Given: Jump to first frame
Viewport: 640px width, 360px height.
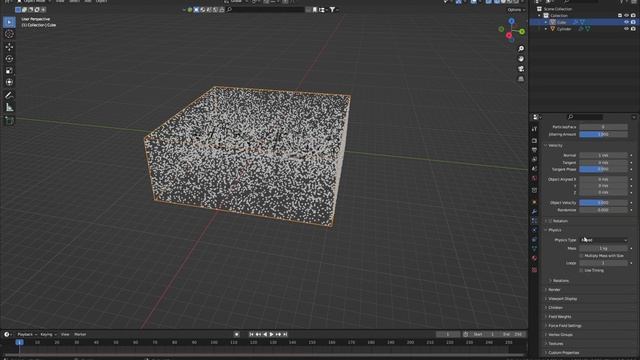Looking at the screenshot, I should 251,334.
